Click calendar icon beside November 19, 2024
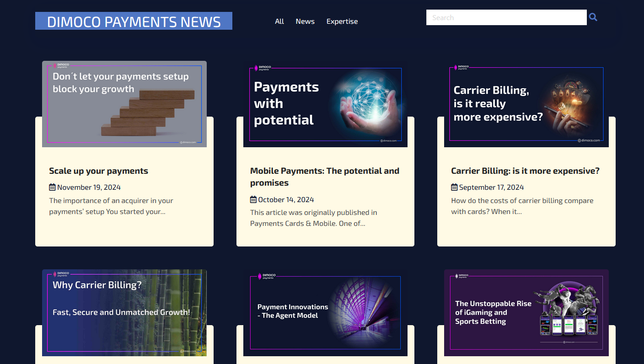 click(52, 187)
